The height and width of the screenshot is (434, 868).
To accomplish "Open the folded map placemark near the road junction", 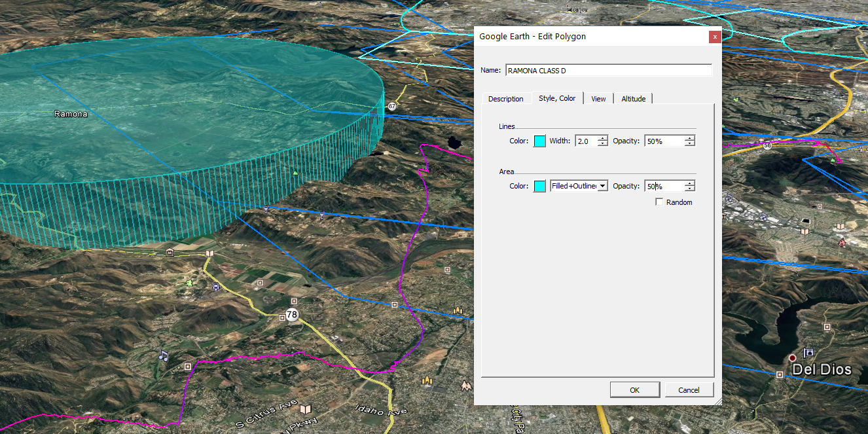I will 209,253.
